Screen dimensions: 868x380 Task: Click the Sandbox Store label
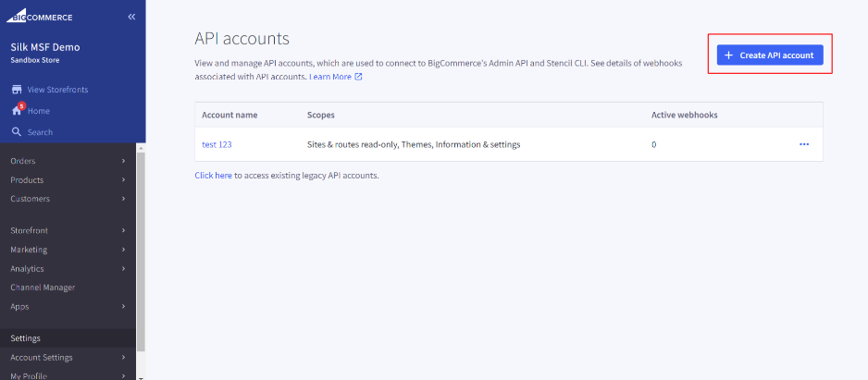pos(35,60)
